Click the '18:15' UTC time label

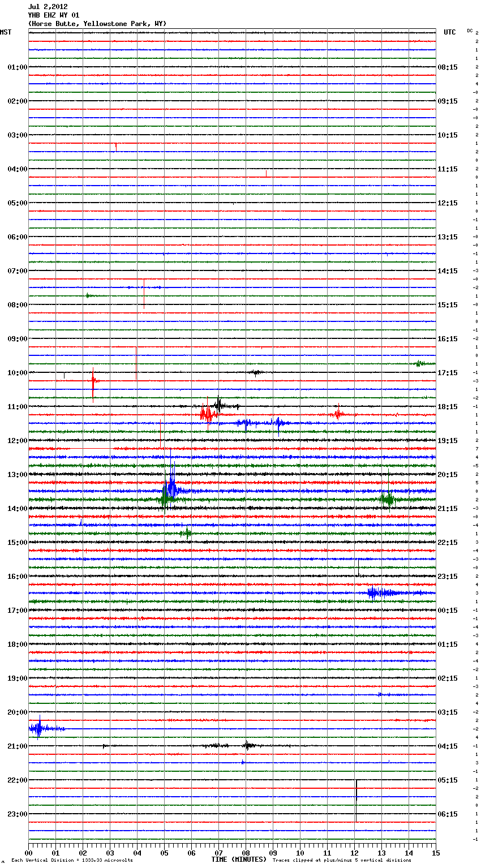[448, 407]
